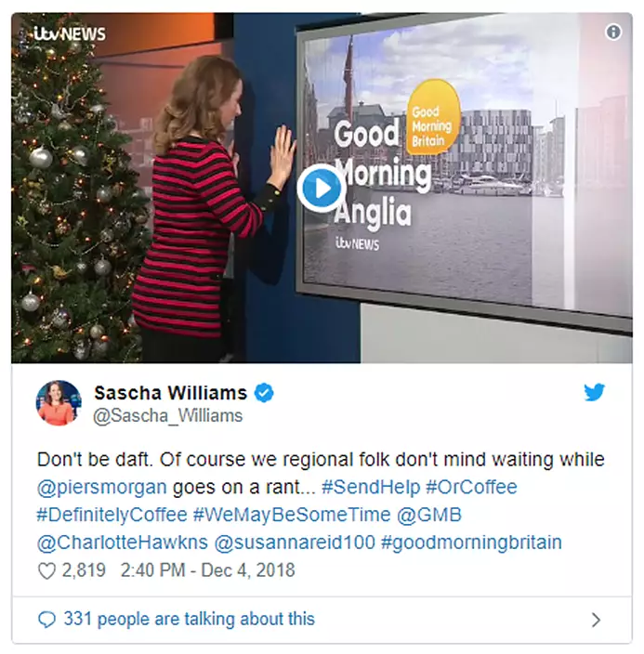This screenshot has height=654, width=644.
Task: Open Sascha Williams profile avatar
Action: tap(59, 403)
